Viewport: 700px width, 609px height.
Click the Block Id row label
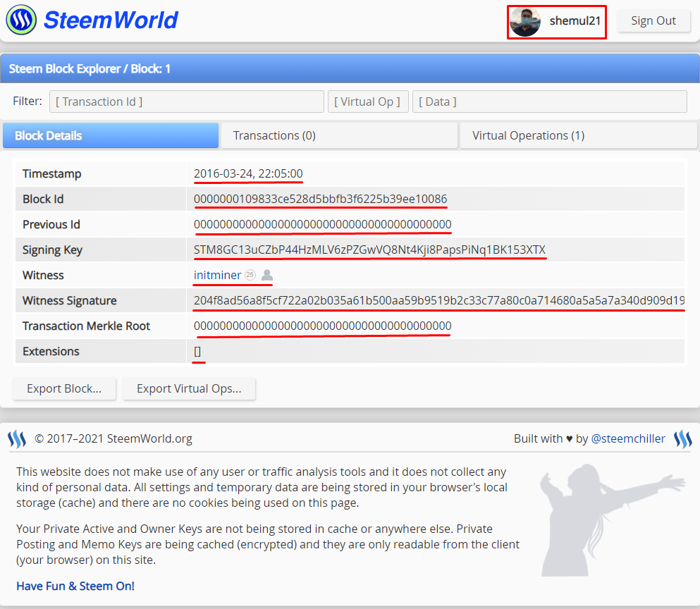43,199
